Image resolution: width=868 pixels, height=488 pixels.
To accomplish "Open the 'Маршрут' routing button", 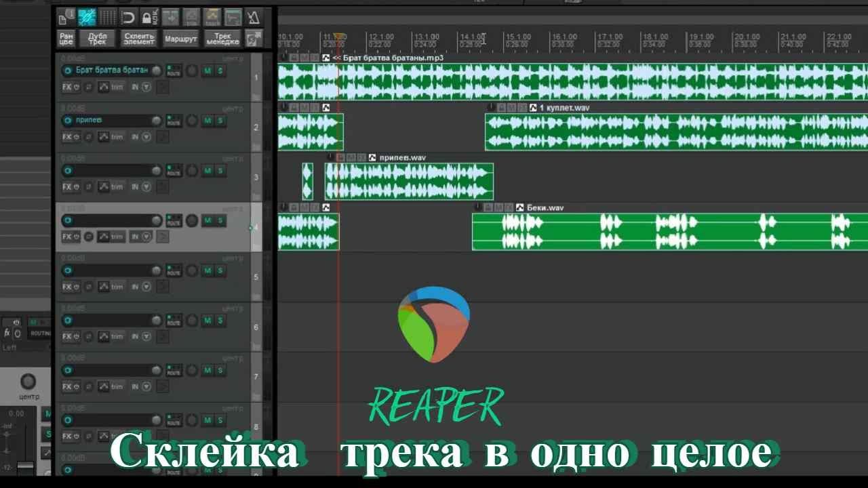I will coord(180,39).
